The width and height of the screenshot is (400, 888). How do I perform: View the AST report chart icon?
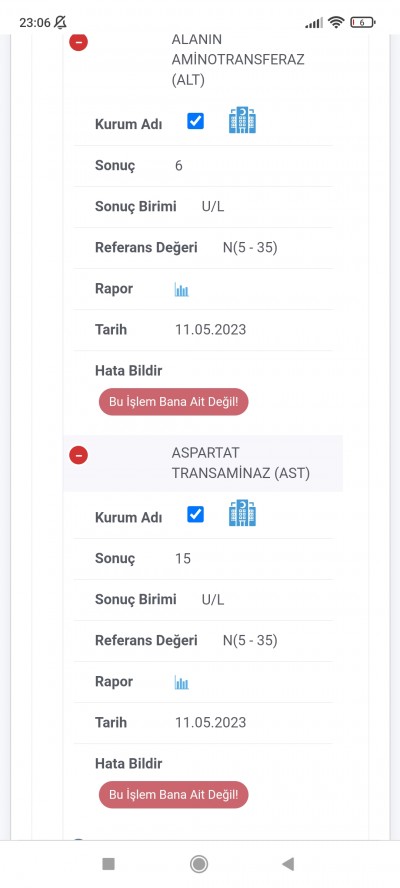(x=181, y=682)
